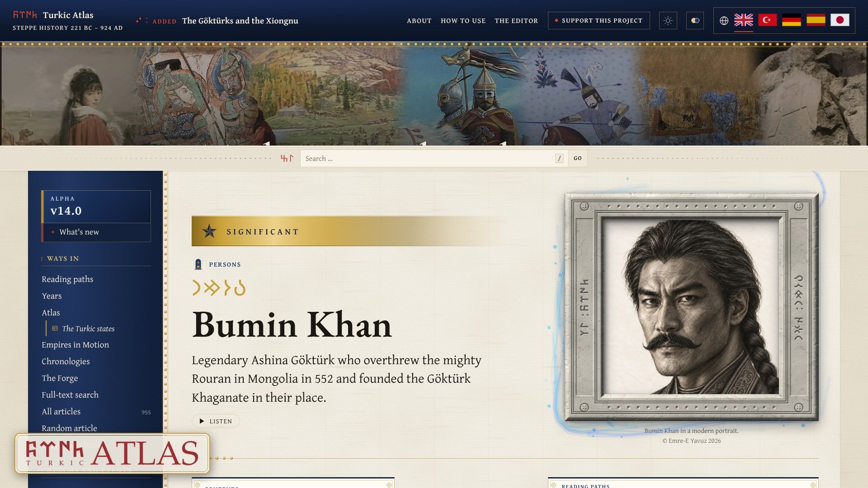The image size is (868, 488).
Task: Open the added article The Göktürks and the Xiongnu
Action: (x=240, y=21)
